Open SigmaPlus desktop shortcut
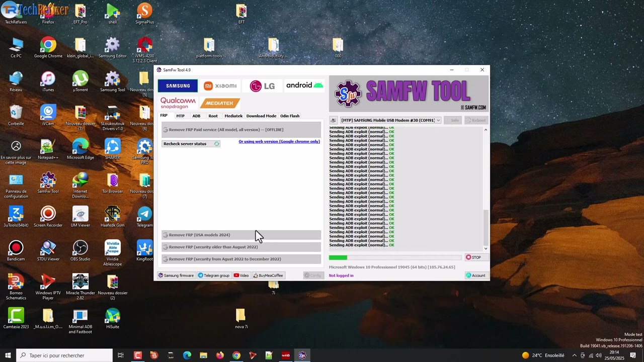The image size is (644, 362). click(x=145, y=14)
